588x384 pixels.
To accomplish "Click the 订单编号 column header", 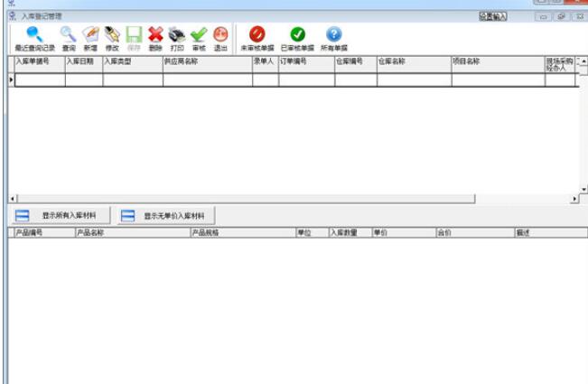I will pyautogui.click(x=307, y=64).
